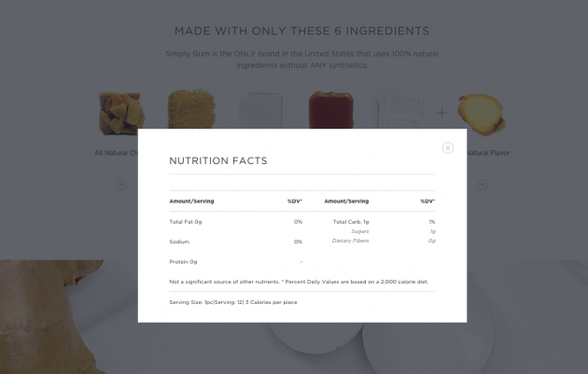
Task: Select the Dietary Fibers entry
Action: [x=350, y=241]
